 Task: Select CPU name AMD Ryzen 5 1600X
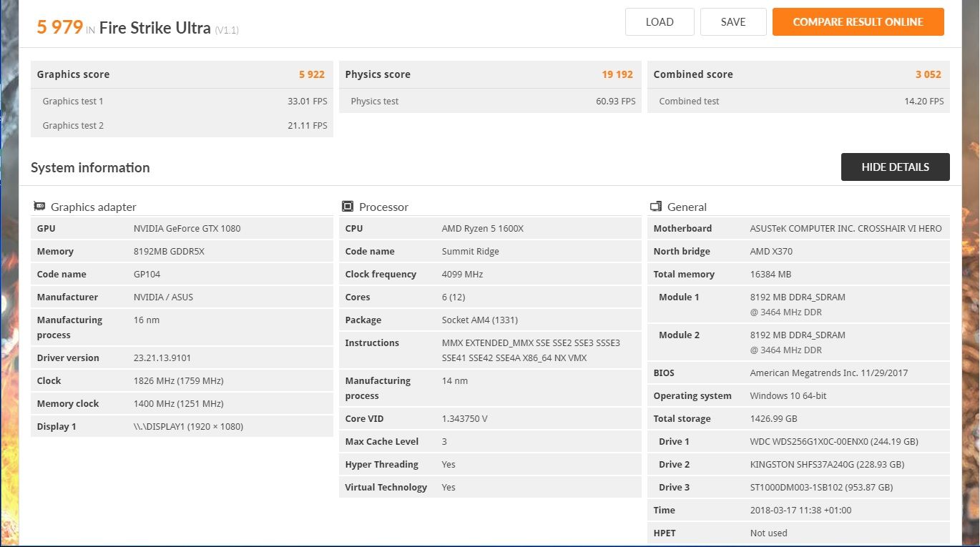[x=483, y=229]
